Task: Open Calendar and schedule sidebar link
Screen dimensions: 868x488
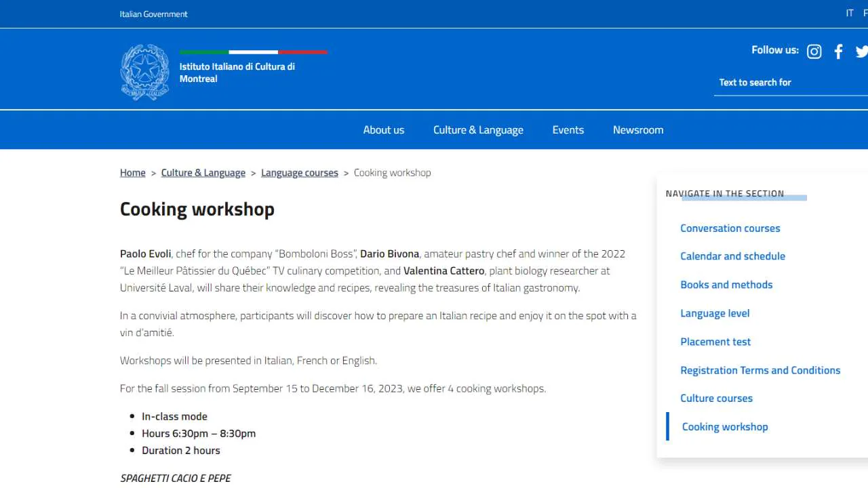Action: [733, 256]
